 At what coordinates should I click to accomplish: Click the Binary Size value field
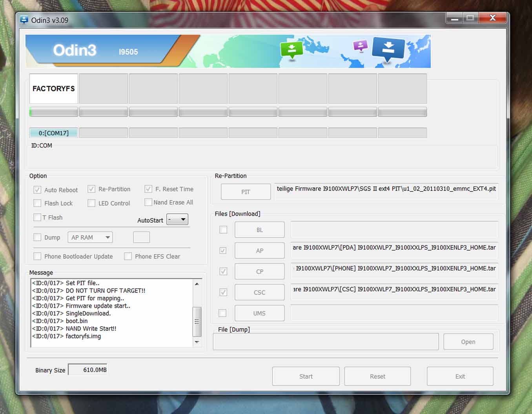(88, 370)
